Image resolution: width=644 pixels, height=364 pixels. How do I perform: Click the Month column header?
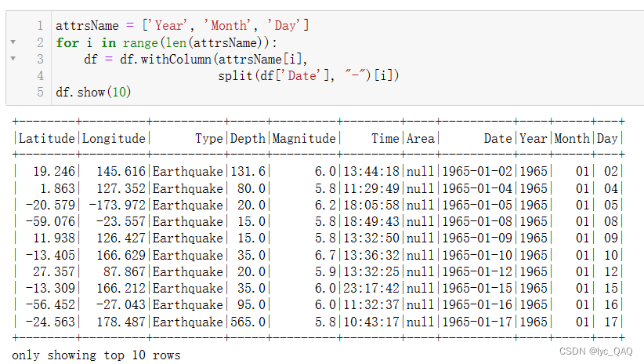pyautogui.click(x=572, y=139)
